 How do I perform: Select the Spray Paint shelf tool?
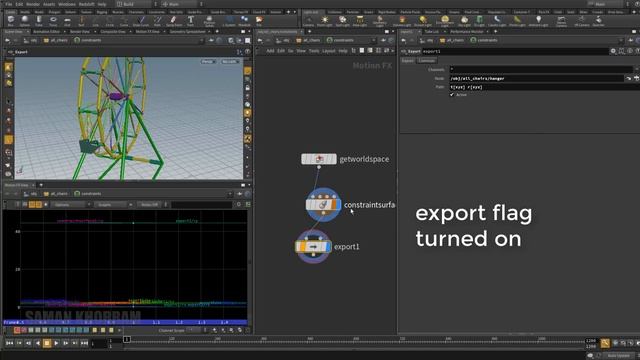point(174,21)
